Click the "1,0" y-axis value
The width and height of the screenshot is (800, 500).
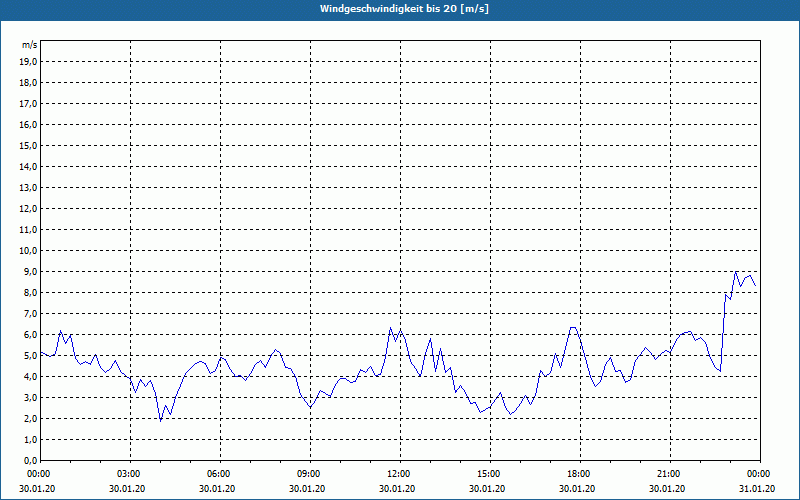click(30, 439)
